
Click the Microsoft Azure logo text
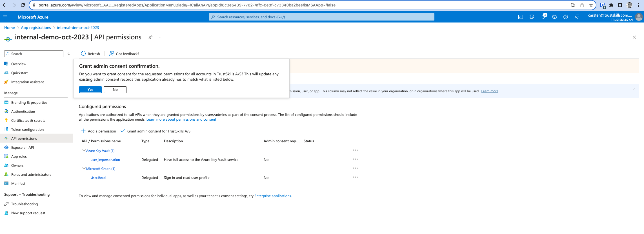(x=33, y=17)
